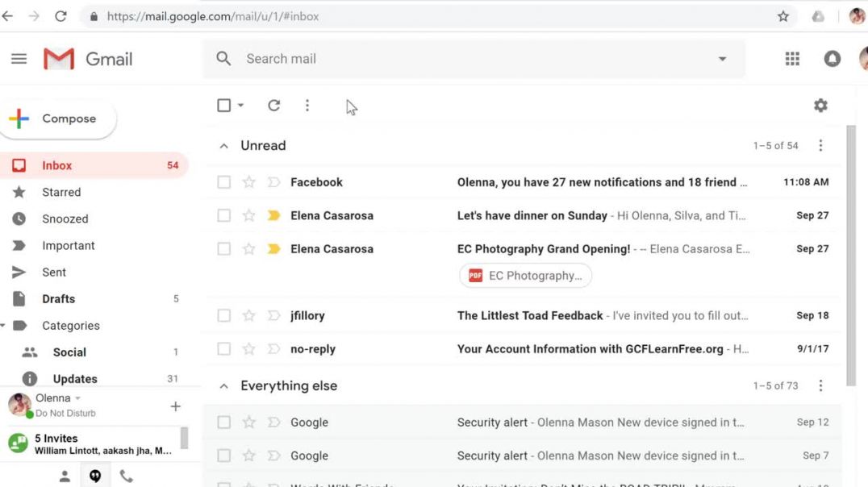Viewport: 868px width, 487px height.
Task: Open the main menu hamburger icon
Action: pyautogui.click(x=19, y=59)
